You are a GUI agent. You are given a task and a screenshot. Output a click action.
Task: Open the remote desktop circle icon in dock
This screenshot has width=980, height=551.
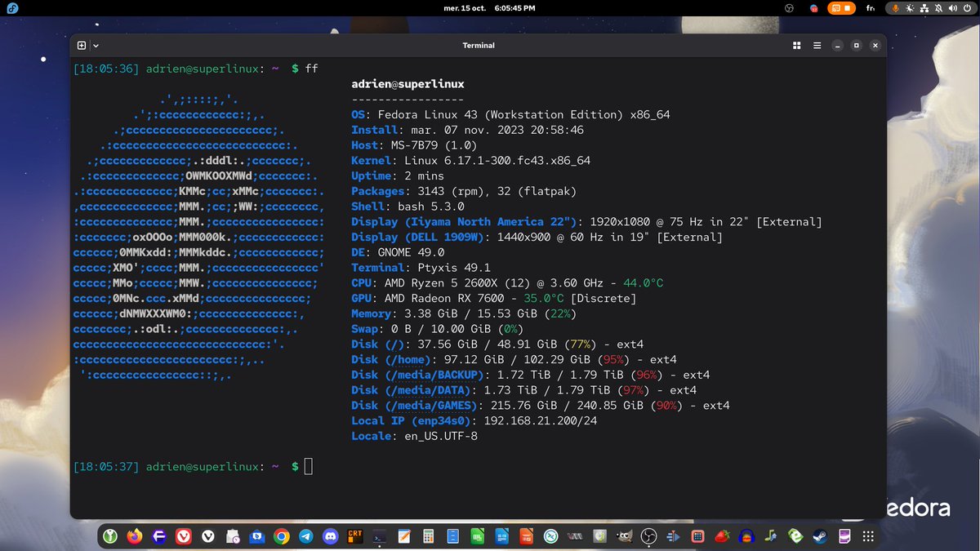551,536
